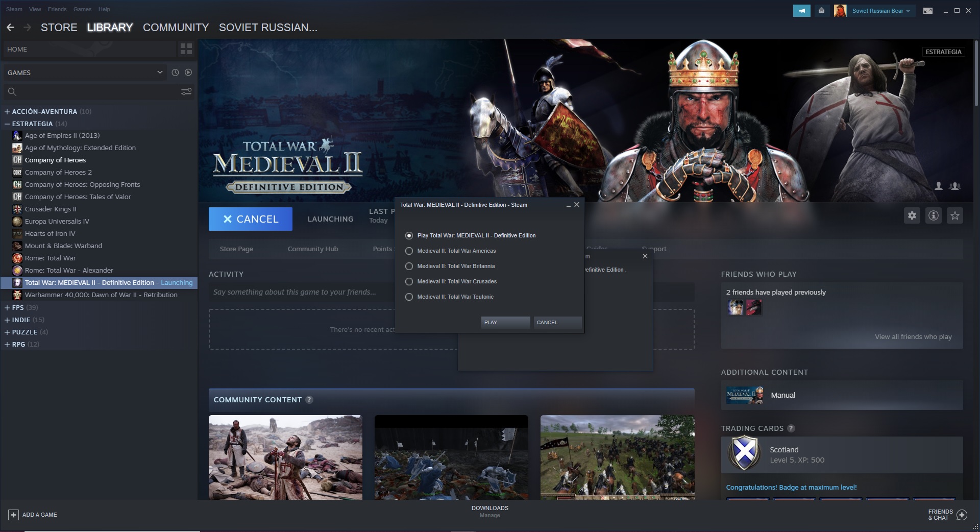The height and width of the screenshot is (532, 980).
Task: Expand the ACCIÓN-AVENTURA collection
Action: click(7, 111)
